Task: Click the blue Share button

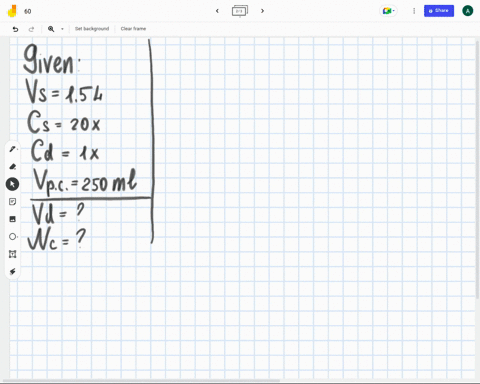Action: click(x=439, y=11)
